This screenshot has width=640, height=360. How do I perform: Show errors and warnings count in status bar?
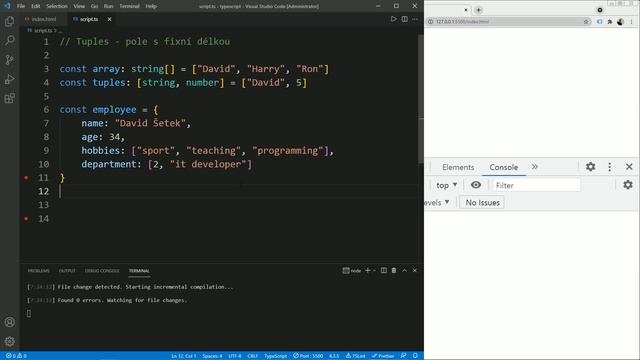click(x=16, y=356)
